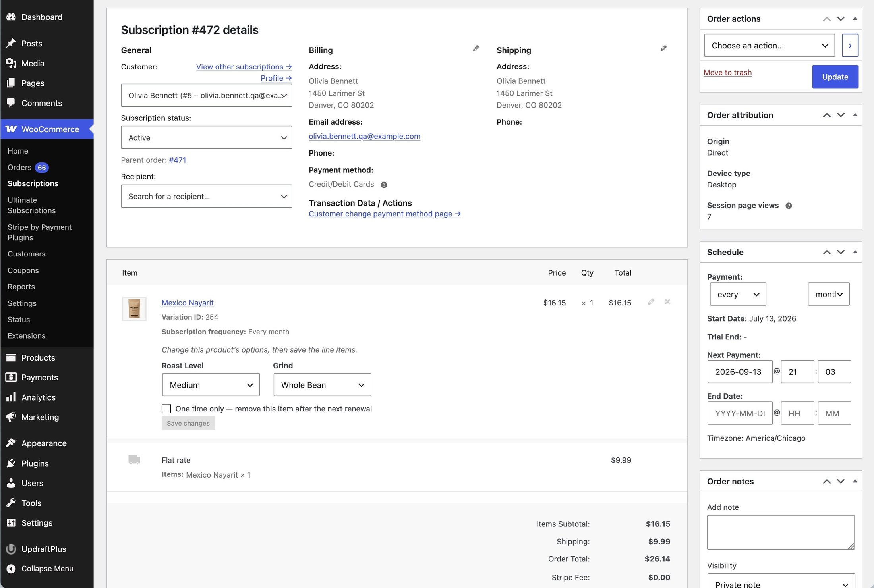Open Reports submenu item
This screenshot has height=588, width=874.
click(x=21, y=287)
